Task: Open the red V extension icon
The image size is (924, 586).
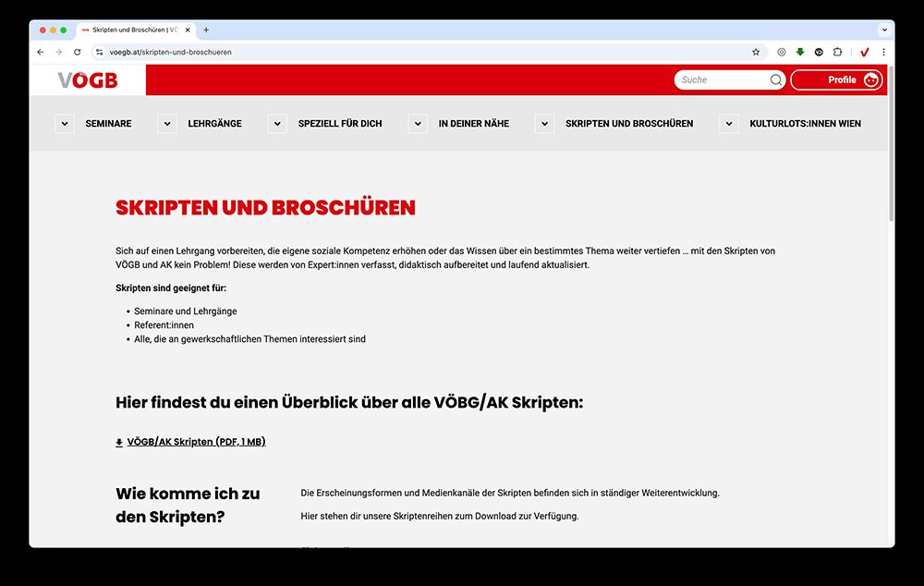Action: point(864,52)
